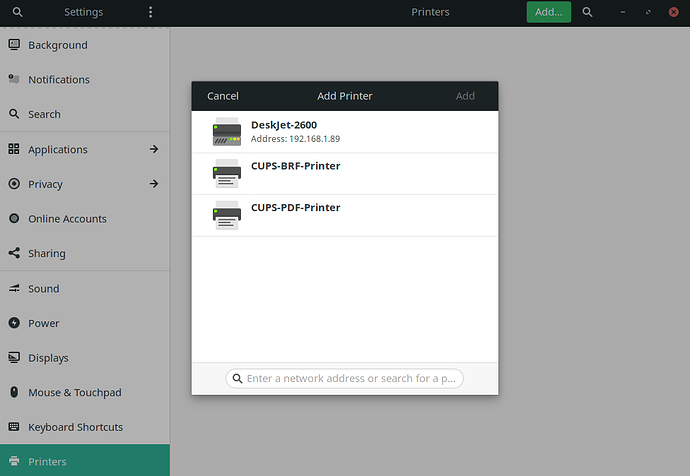Select the DeskJet-2600 printer name
The width and height of the screenshot is (690, 476).
(x=284, y=125)
